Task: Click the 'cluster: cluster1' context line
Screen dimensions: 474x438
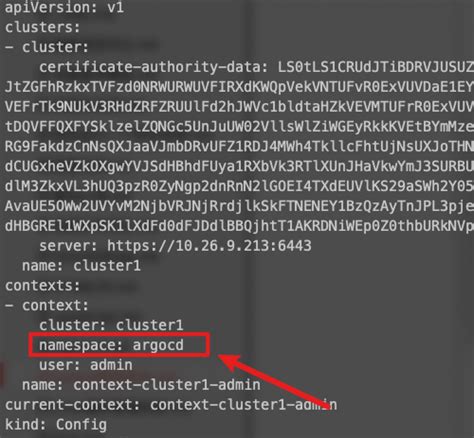Action: (x=111, y=325)
